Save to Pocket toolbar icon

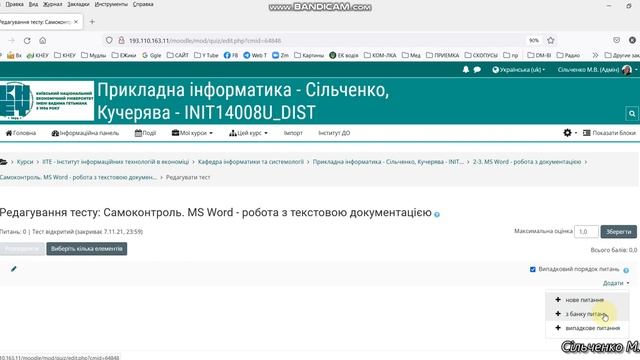[x=616, y=40]
